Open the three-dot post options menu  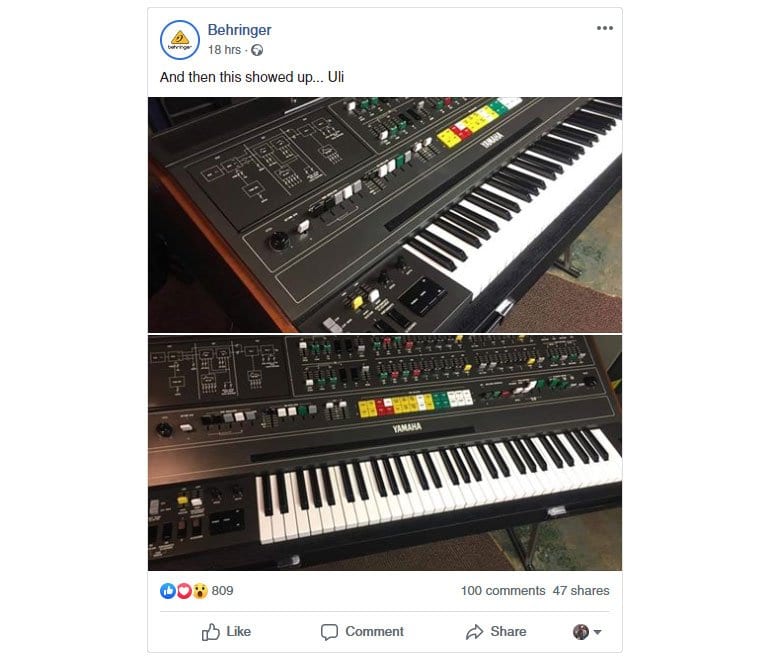click(605, 28)
